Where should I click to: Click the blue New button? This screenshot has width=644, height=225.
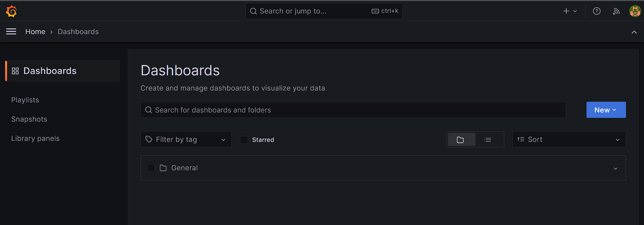606,110
